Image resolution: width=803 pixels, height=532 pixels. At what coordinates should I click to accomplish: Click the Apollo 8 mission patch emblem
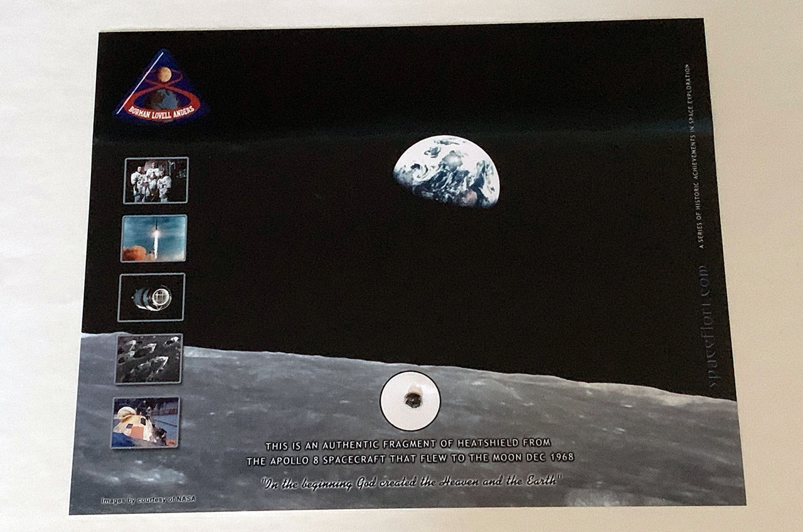(x=161, y=87)
